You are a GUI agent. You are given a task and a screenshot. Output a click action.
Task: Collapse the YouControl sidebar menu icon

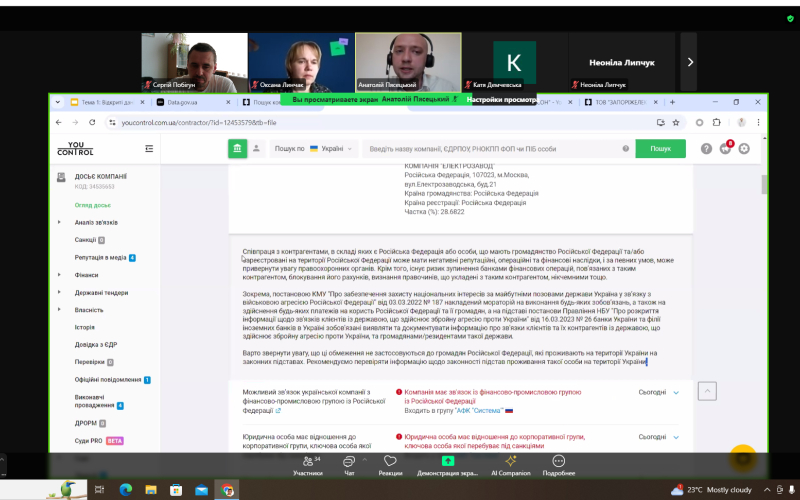pyautogui.click(x=149, y=148)
